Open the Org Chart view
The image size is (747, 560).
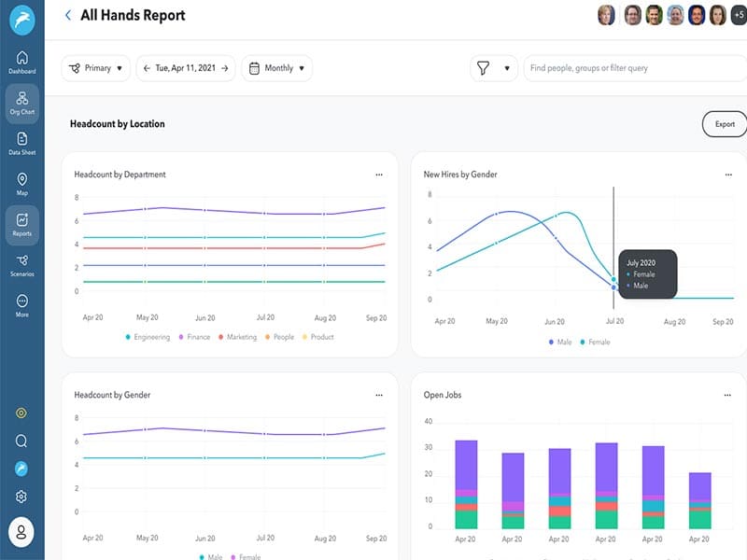21,103
